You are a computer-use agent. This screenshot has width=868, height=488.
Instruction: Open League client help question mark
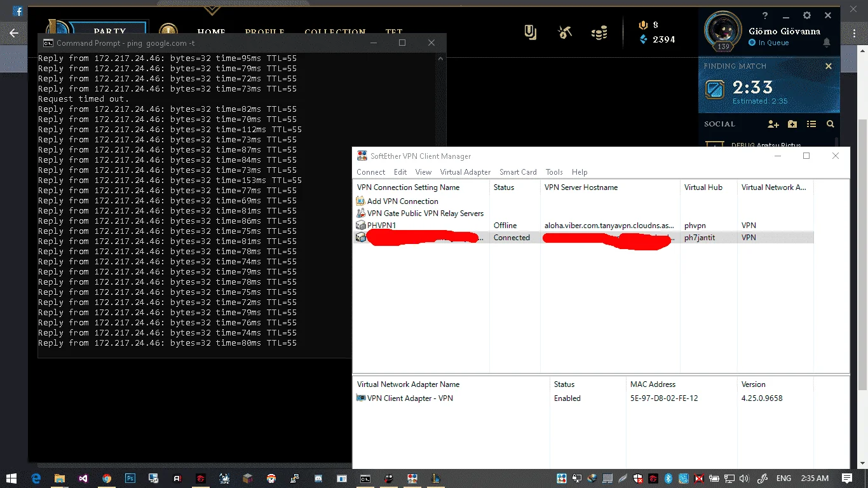click(765, 16)
